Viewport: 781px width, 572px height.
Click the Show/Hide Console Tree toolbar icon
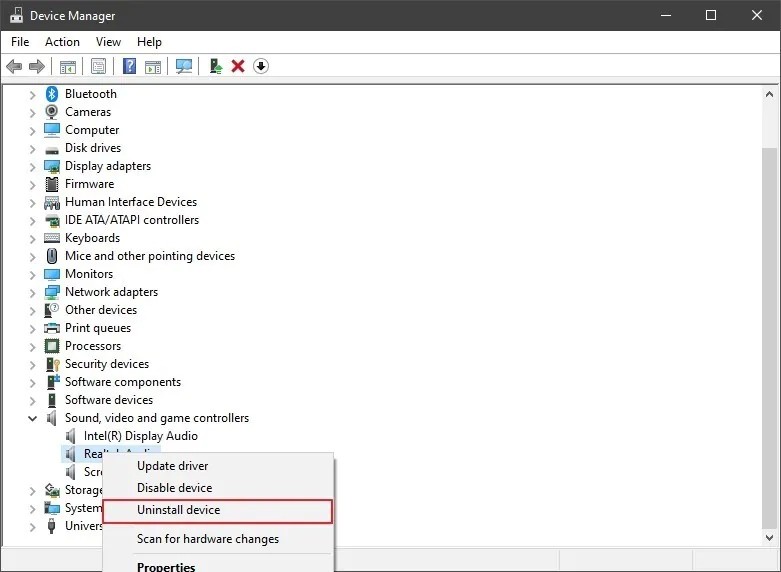point(68,66)
